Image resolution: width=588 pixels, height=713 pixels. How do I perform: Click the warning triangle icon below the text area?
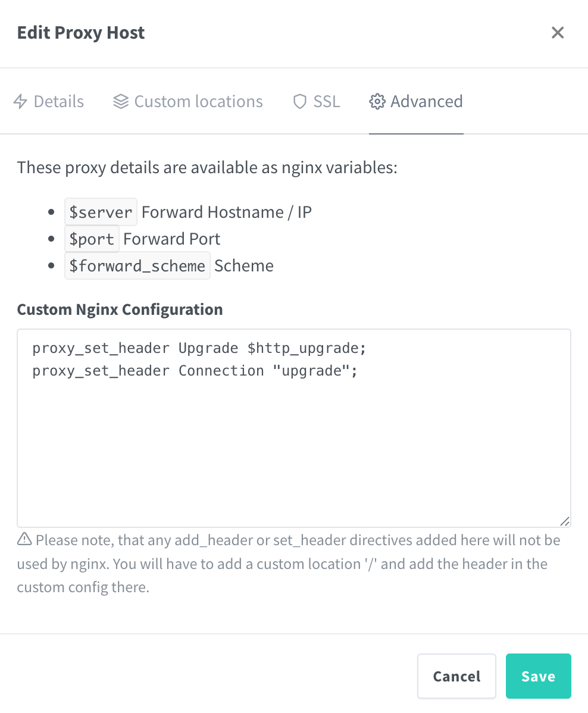point(24,540)
